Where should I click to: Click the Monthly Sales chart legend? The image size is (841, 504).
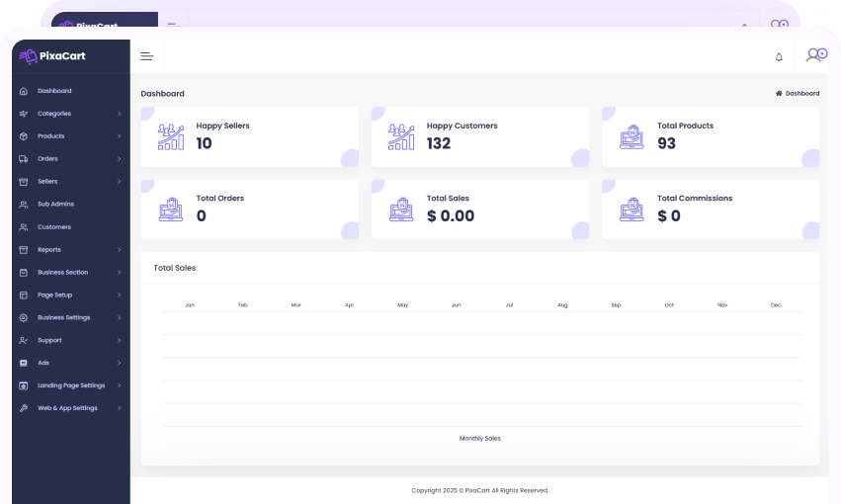point(480,438)
